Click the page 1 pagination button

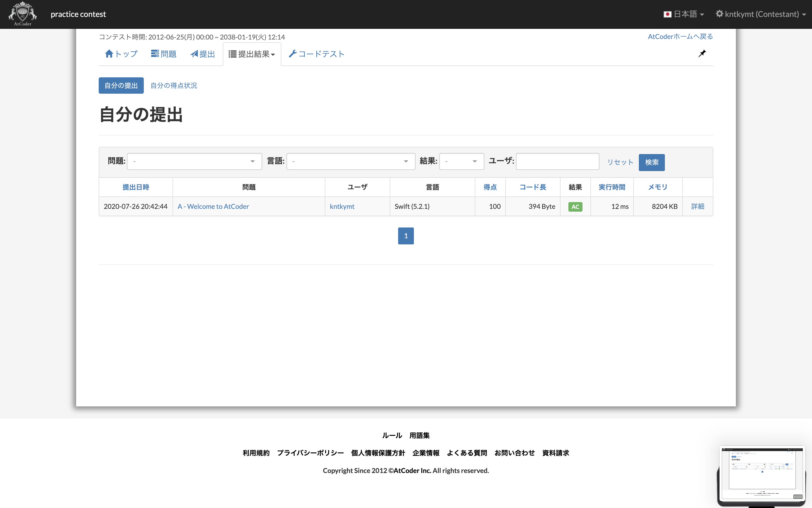(x=406, y=236)
